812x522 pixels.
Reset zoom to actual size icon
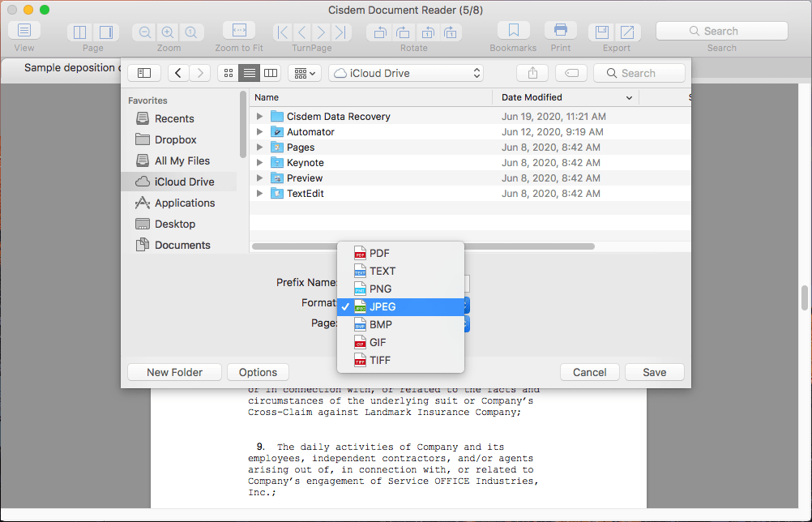point(191,32)
